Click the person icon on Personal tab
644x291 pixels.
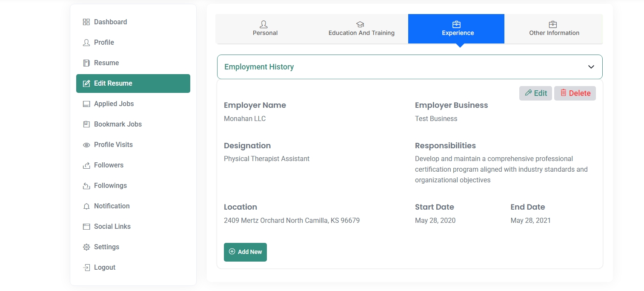[x=264, y=24]
